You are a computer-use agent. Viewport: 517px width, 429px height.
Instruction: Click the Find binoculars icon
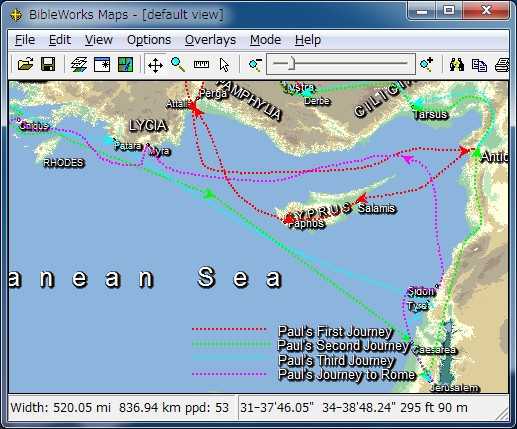pyautogui.click(x=457, y=64)
